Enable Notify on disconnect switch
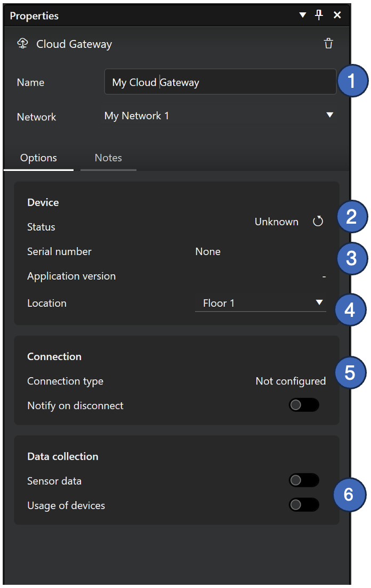 [x=304, y=405]
